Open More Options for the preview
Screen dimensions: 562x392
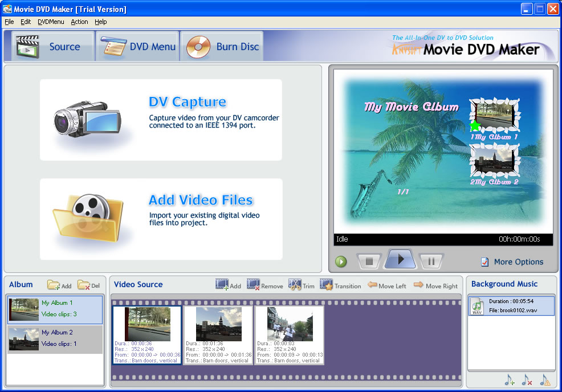[511, 262]
